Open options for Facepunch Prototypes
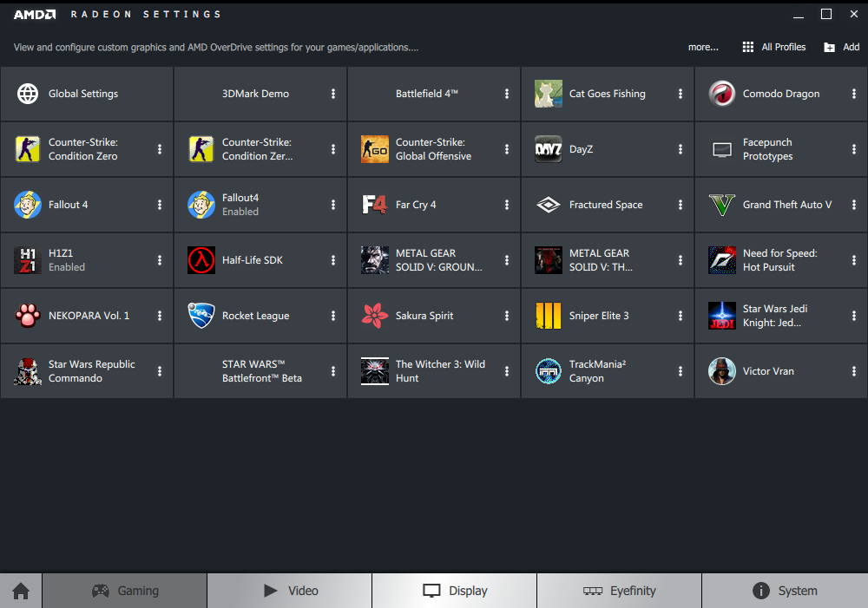 [853, 149]
